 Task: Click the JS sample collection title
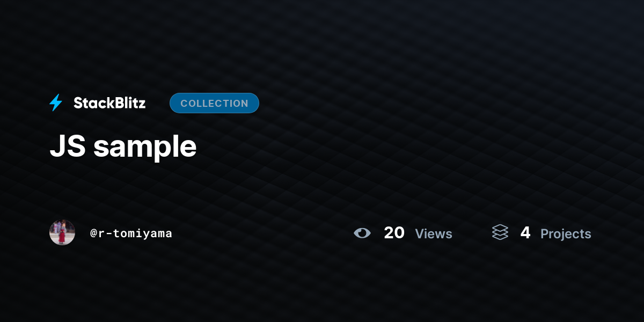123,147
